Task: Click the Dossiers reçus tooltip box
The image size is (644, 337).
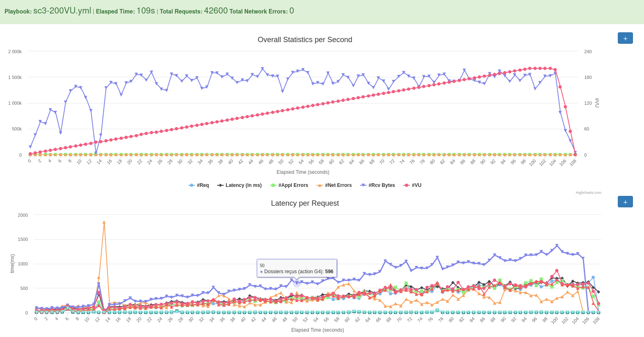Action: coord(297,268)
